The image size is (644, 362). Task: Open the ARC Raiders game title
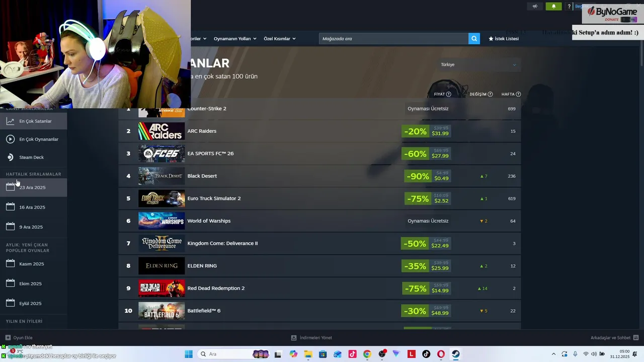pos(202,131)
